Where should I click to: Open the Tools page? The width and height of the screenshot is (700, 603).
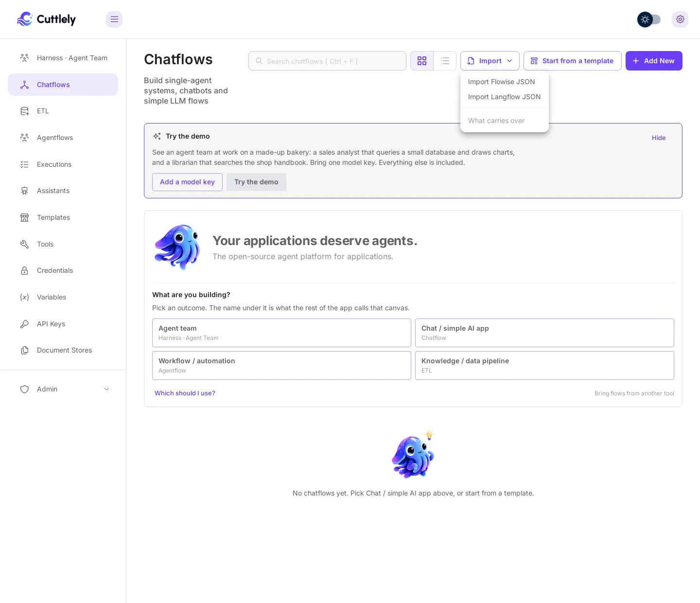pyautogui.click(x=63, y=244)
